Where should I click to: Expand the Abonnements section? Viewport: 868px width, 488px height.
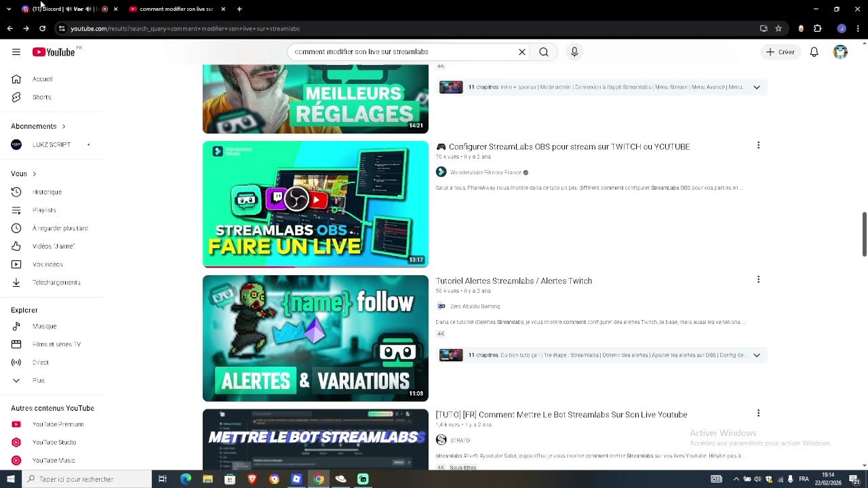[38, 126]
